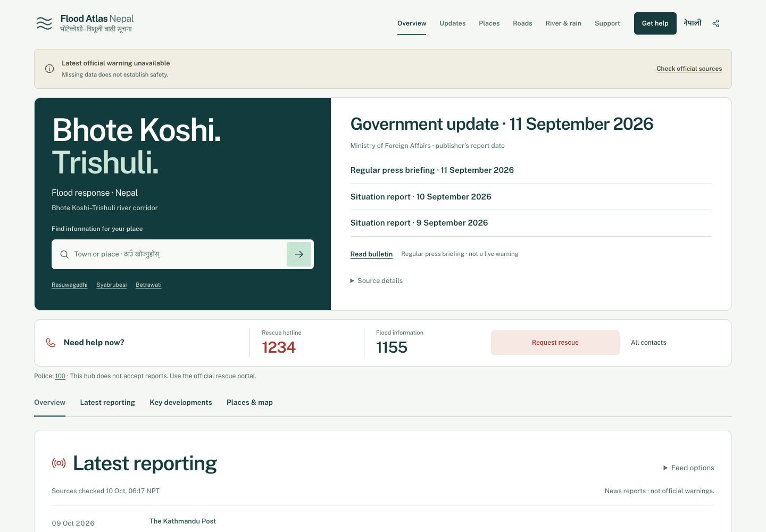The image size is (766, 532).
Task: Call flood information number 1155
Action: (392, 347)
